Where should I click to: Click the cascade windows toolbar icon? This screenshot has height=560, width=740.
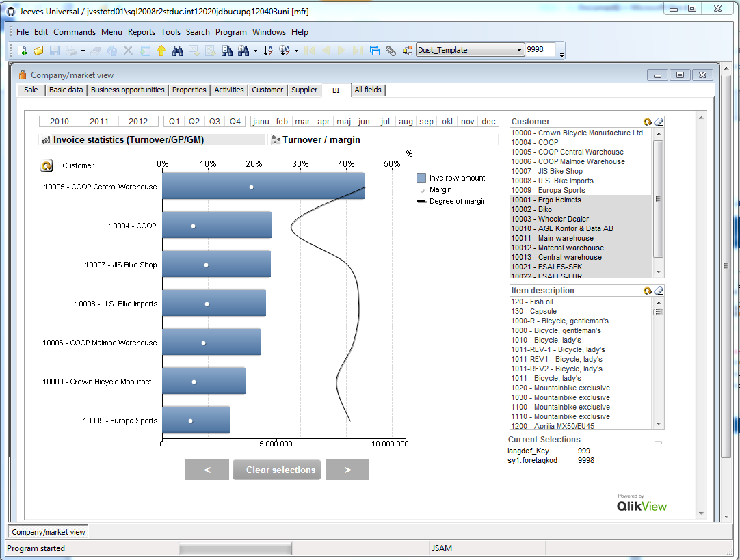375,51
